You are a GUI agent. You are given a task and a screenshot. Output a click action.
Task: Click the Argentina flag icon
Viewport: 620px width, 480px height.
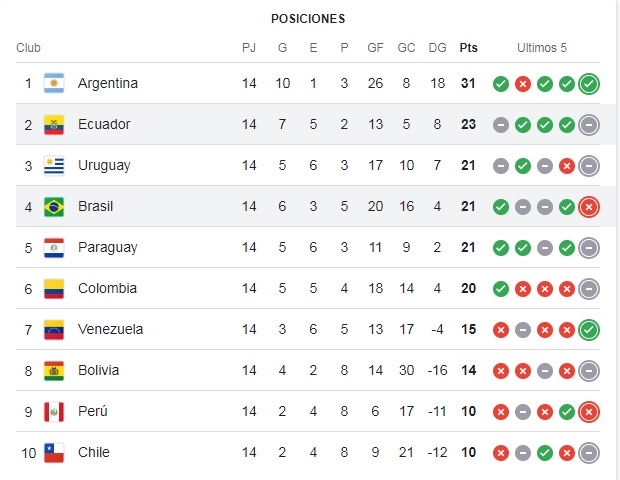click(x=54, y=83)
